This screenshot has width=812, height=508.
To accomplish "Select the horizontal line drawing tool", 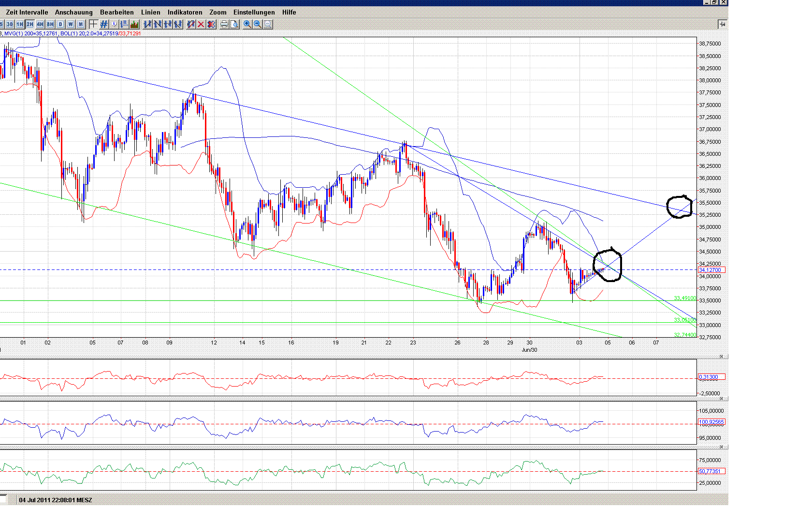I will tap(168, 24).
